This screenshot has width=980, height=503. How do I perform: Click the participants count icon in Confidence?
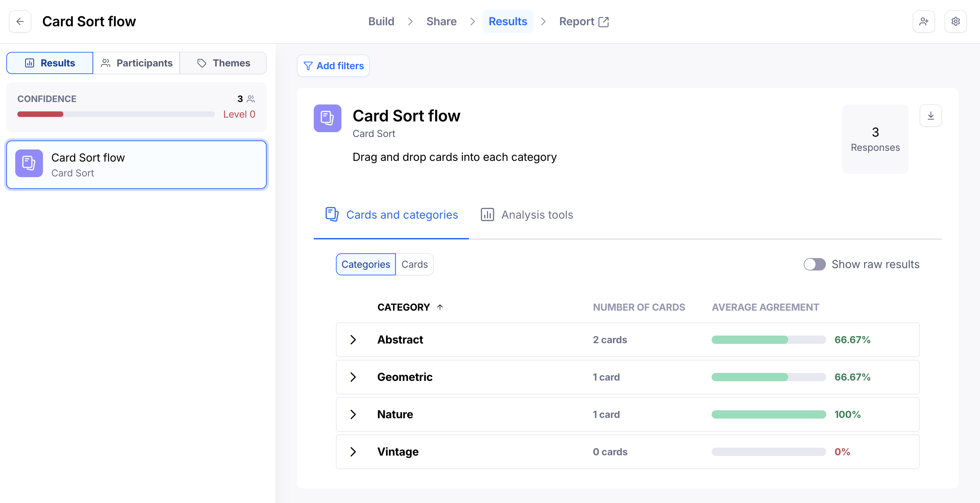point(251,99)
